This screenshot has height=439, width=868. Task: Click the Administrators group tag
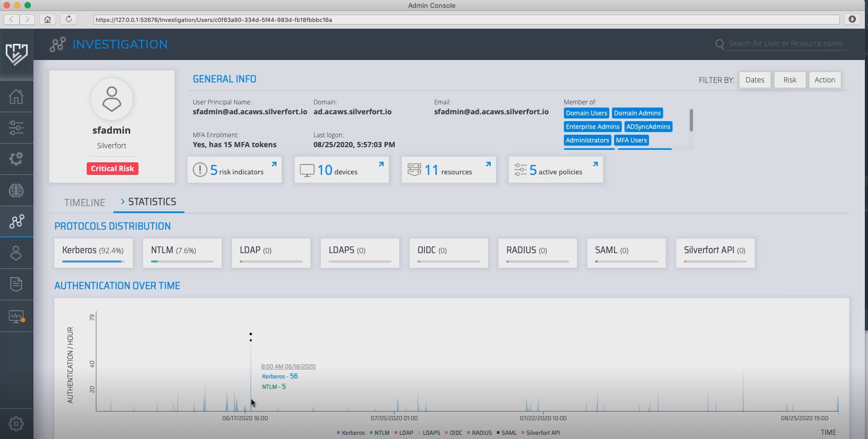click(x=587, y=140)
